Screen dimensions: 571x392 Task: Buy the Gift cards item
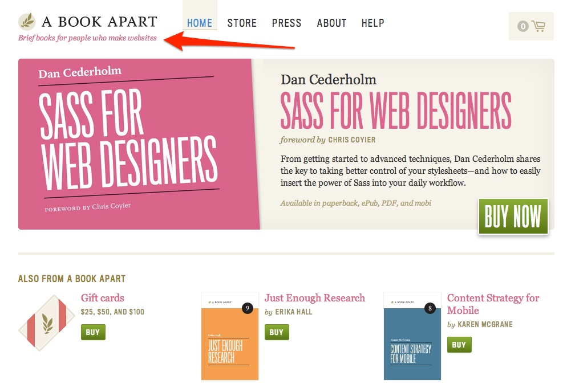(x=93, y=332)
